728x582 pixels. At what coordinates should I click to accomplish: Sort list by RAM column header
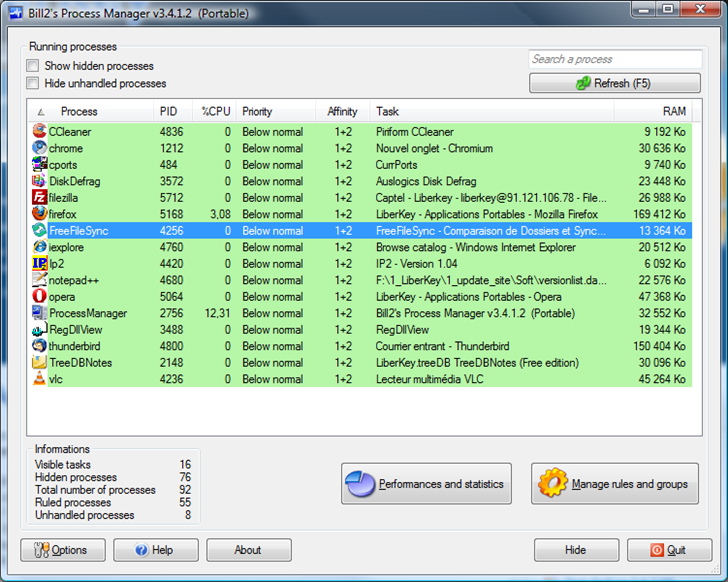coord(653,111)
